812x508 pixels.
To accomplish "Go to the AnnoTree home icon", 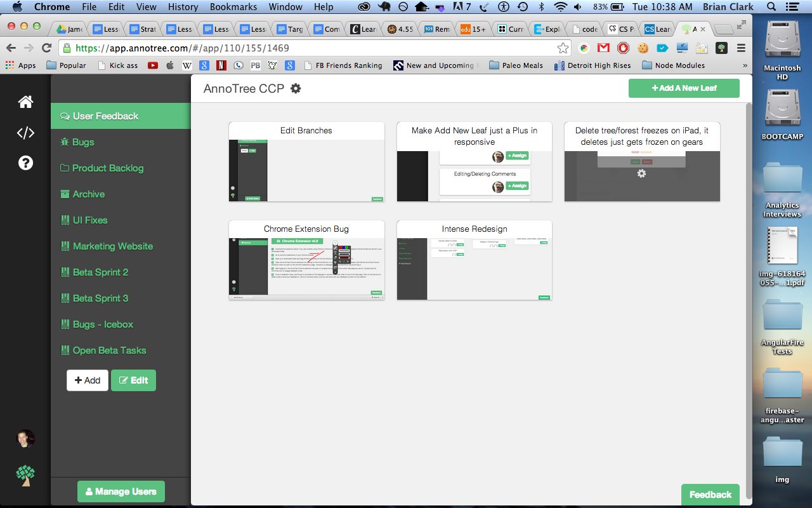I will point(25,102).
